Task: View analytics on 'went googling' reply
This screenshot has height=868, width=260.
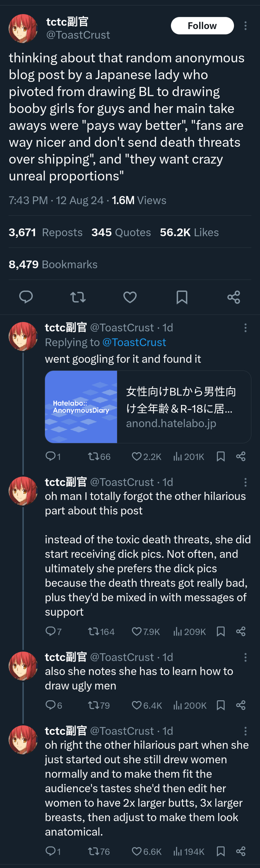Action: click(x=177, y=456)
